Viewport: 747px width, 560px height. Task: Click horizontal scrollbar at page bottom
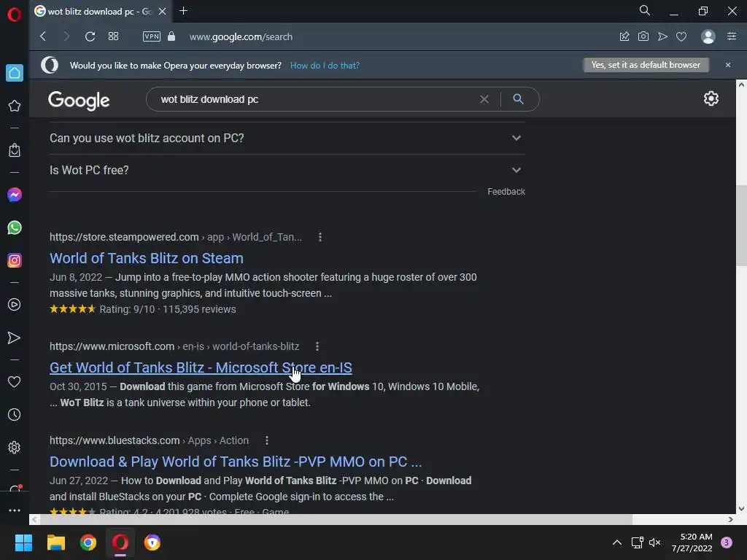click(x=336, y=519)
